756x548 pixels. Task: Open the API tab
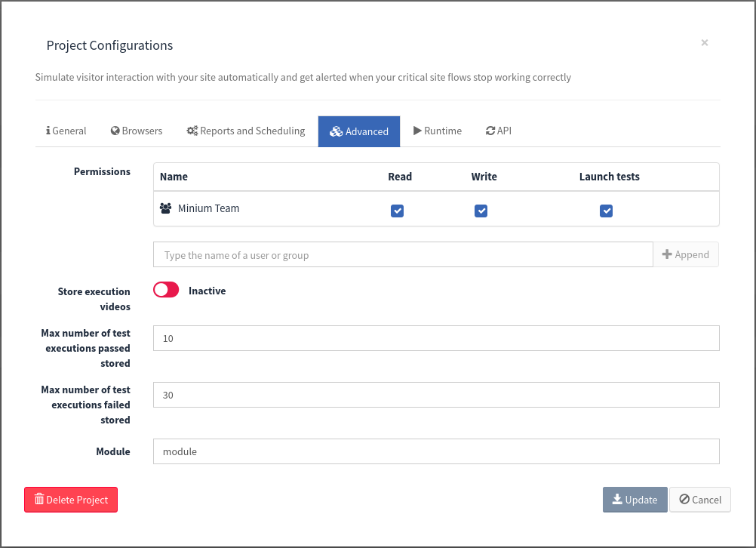pyautogui.click(x=499, y=131)
